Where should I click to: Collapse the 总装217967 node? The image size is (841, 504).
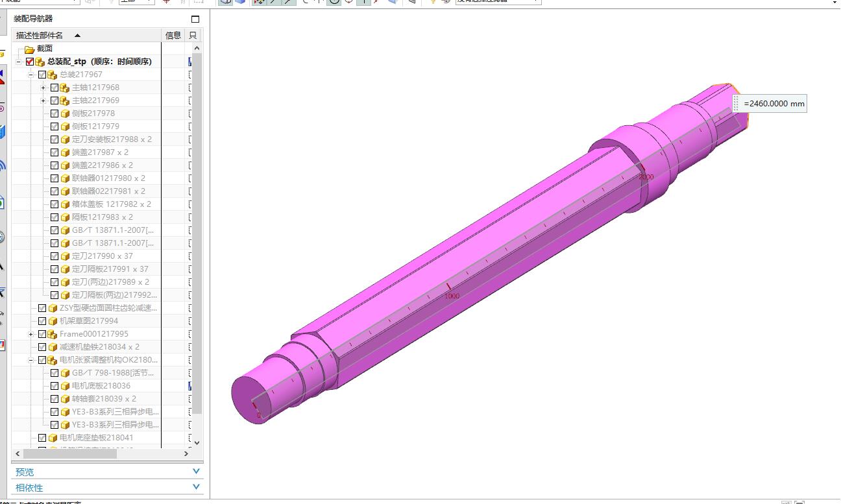click(31, 75)
